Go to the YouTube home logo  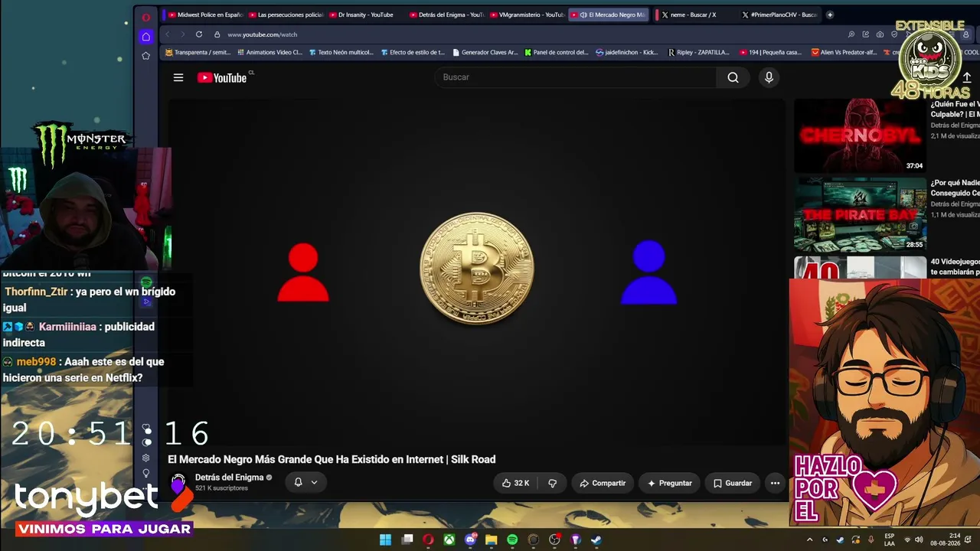coord(222,77)
